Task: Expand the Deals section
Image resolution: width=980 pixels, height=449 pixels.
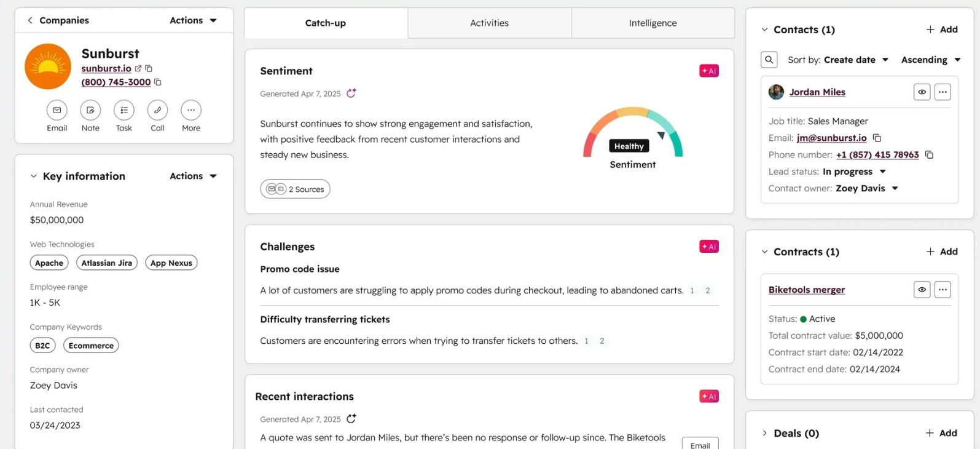Action: point(764,433)
